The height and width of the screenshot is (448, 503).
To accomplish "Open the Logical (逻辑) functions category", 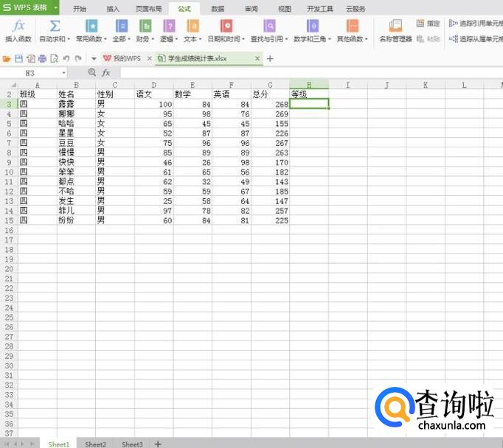I will 169,31.
